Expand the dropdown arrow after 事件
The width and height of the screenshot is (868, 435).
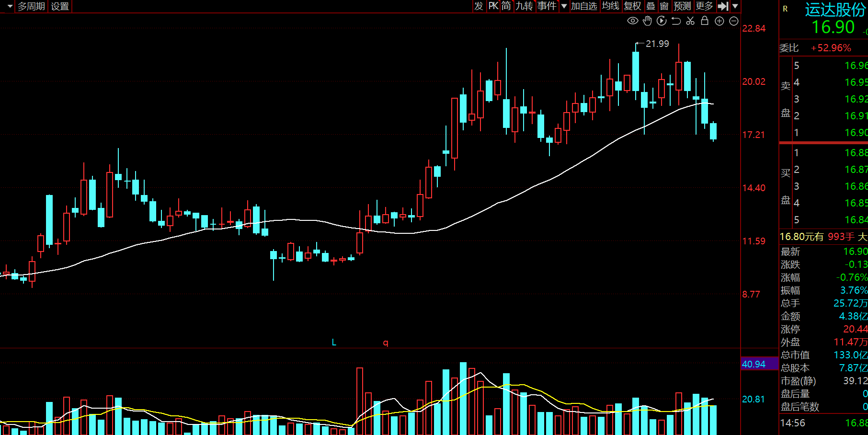tap(564, 6)
